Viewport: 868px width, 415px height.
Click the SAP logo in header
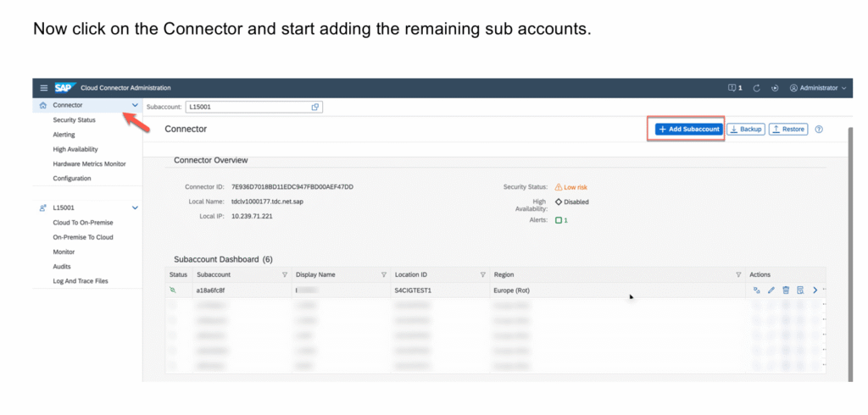click(64, 87)
